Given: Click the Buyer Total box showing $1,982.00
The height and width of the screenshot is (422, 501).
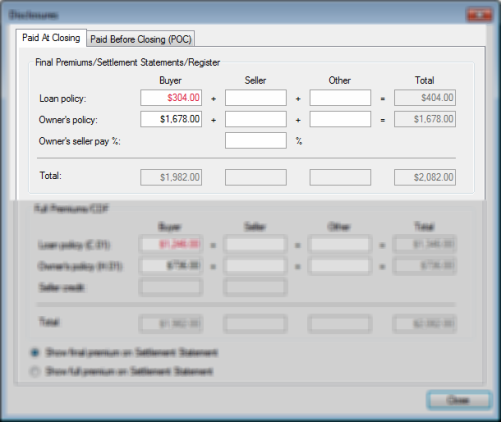Looking at the screenshot, I should click(171, 177).
